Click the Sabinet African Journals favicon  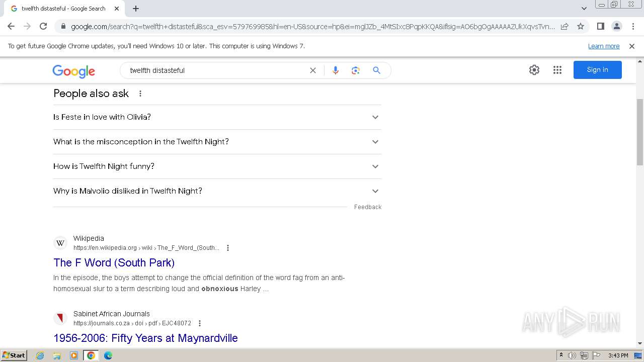pos(60,318)
